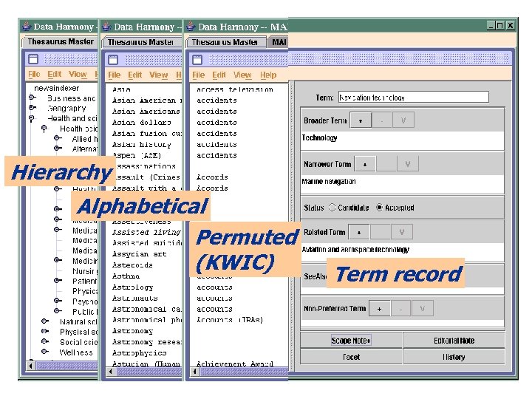Add a Broader Term with plus button

[361, 120]
